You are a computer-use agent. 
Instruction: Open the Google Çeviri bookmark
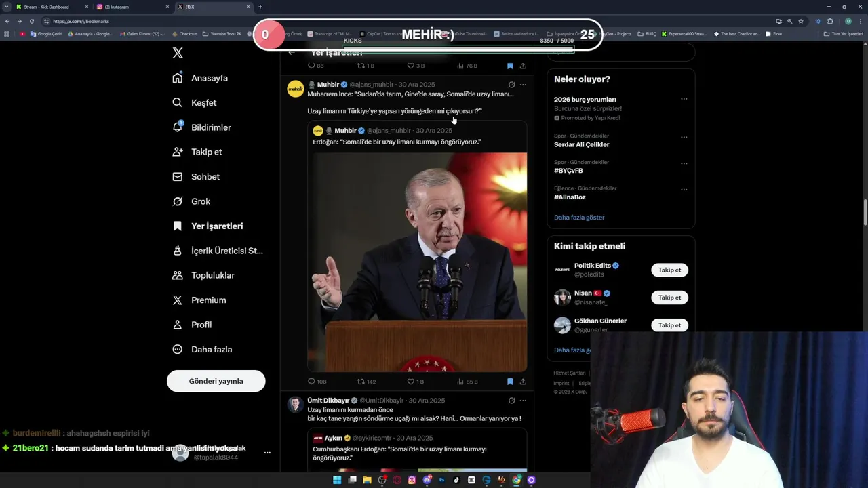tap(47, 34)
